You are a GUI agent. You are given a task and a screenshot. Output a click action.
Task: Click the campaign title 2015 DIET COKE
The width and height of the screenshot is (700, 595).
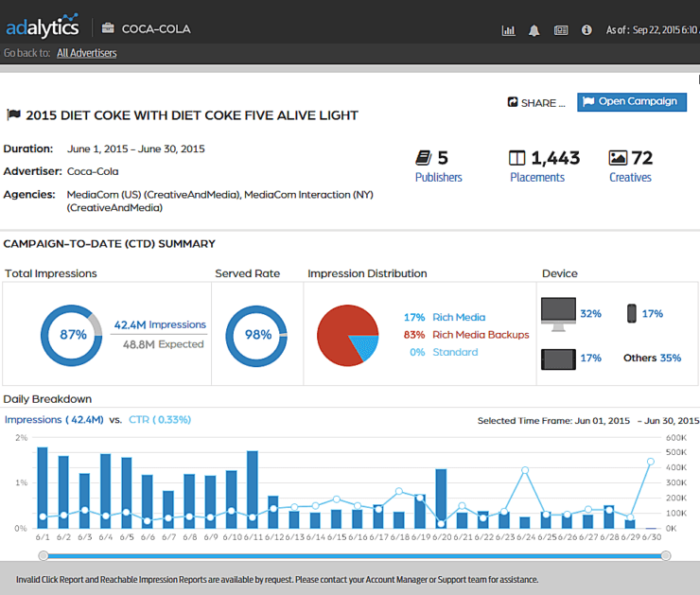pyautogui.click(x=192, y=115)
